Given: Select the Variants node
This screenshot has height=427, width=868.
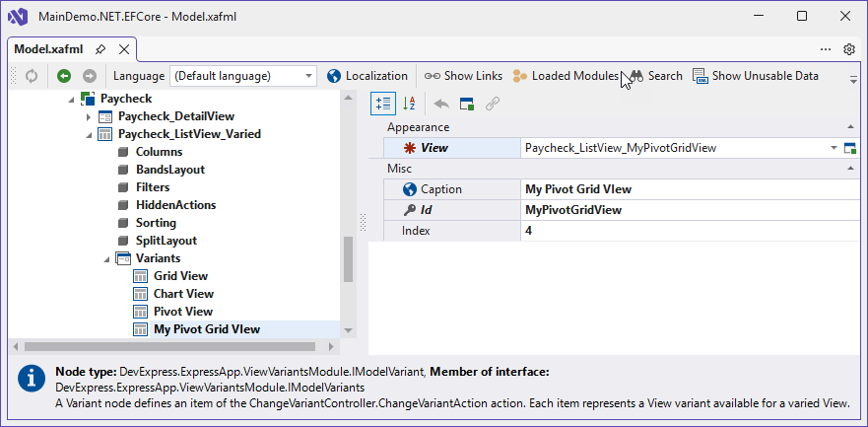Looking at the screenshot, I should (159, 258).
